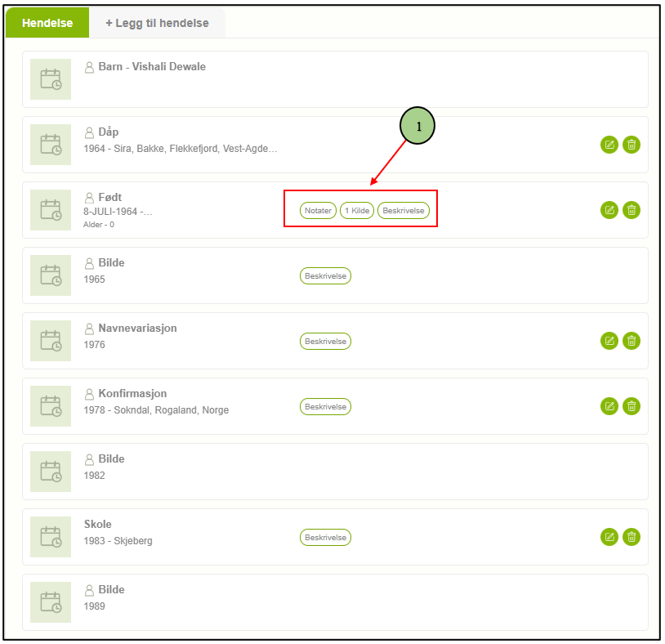Show Beskrivelse for the Født event
665x644 pixels.
click(x=404, y=210)
